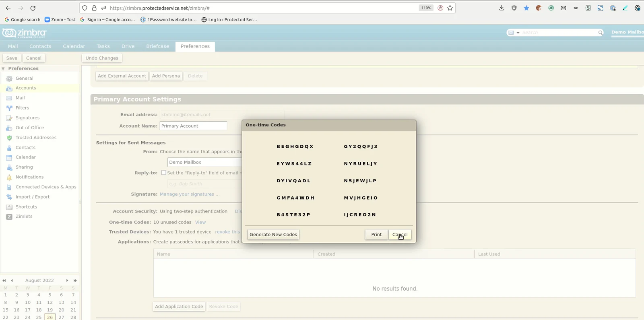Go to next year in mini calendar

click(x=75, y=281)
